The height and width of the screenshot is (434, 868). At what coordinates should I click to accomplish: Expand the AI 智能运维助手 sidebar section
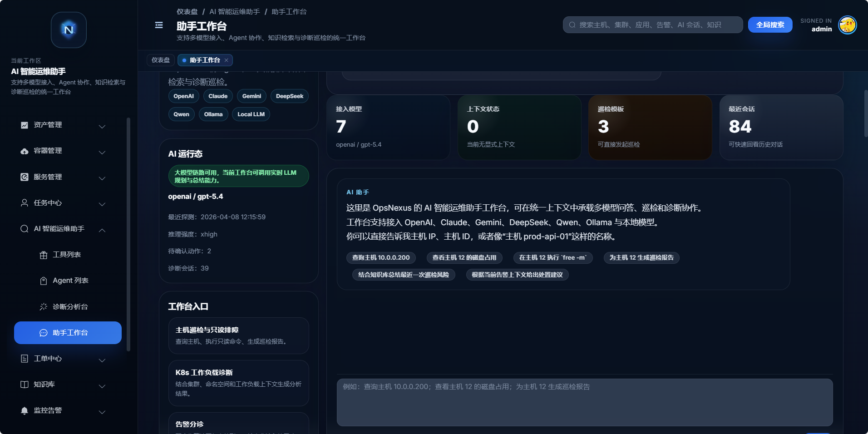click(x=102, y=230)
